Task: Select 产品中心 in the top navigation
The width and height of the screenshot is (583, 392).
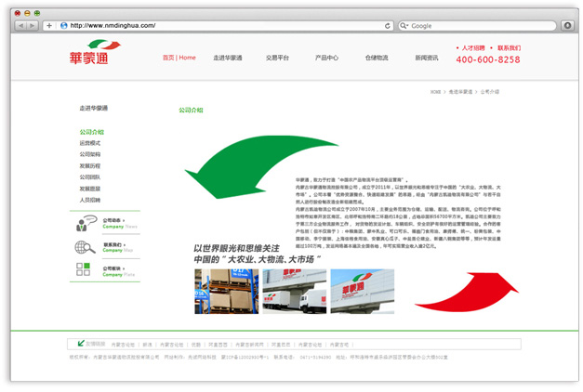Action: 326,58
